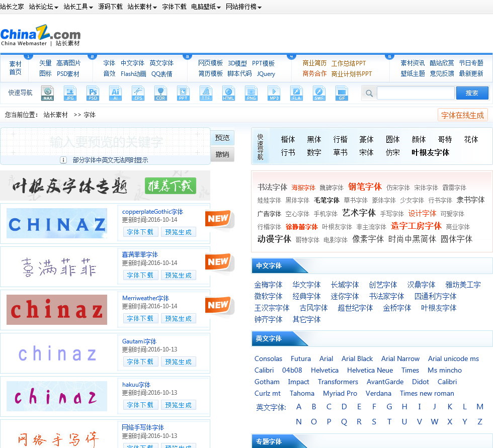Expand the 站长论坛 dropdown menu
493x448 pixels.
pos(43,7)
